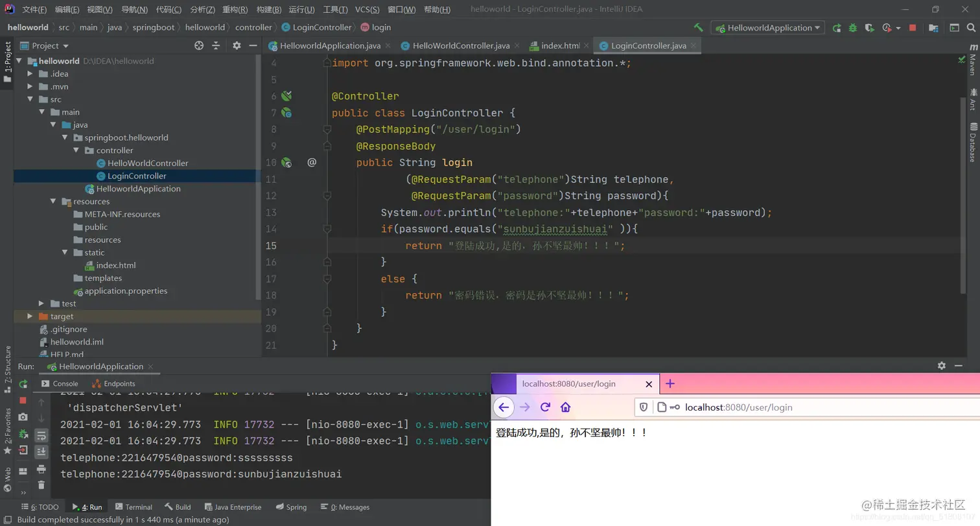The image size is (980, 526).
Task: Open the 文件(F) menu
Action: coord(34,10)
